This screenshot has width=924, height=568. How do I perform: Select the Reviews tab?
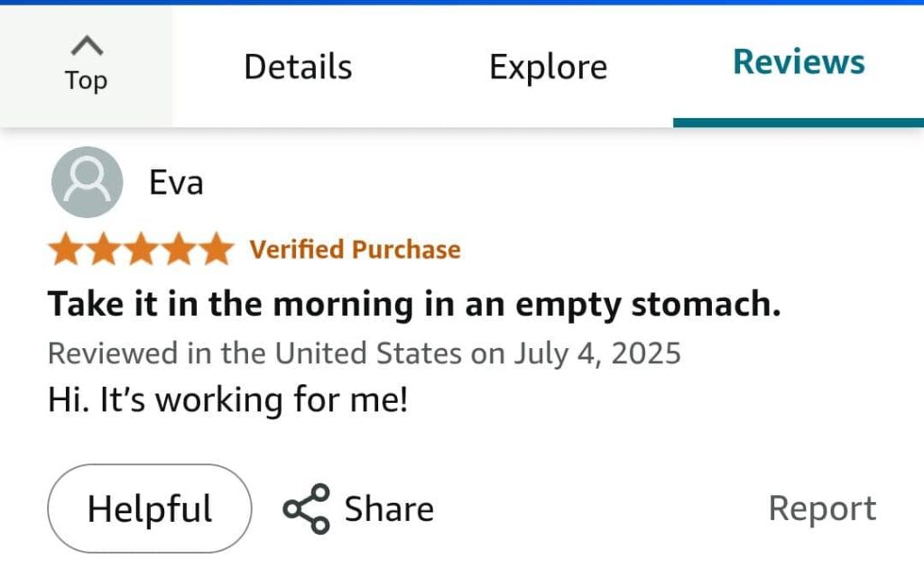(799, 62)
